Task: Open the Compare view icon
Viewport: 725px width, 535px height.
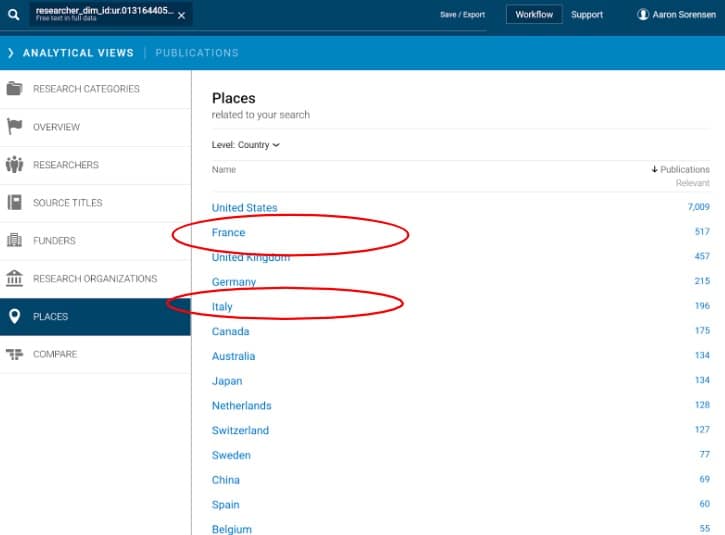Action: (x=15, y=354)
